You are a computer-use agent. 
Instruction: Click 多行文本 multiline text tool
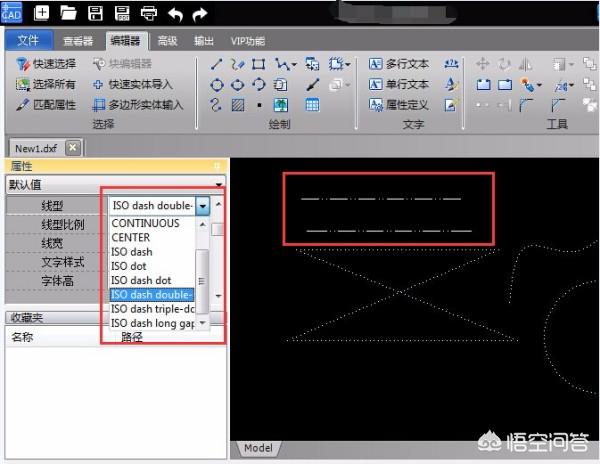pos(399,64)
